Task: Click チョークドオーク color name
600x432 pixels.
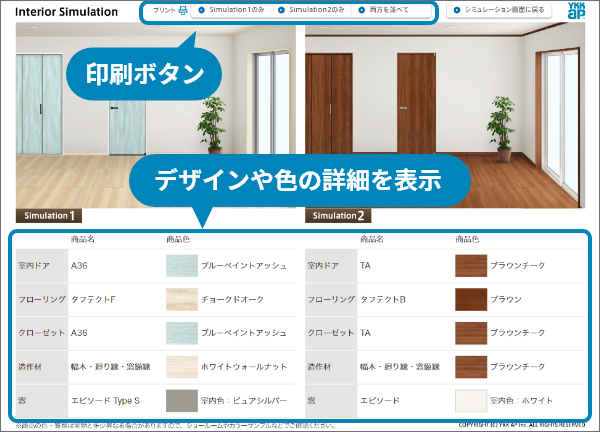Action: (233, 299)
